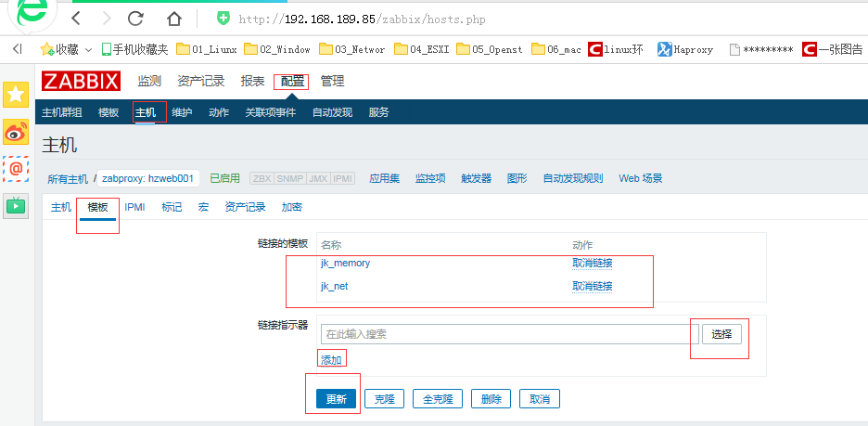Switch to the 加密 form tab
Screen dimensions: 868x426
[x=292, y=207]
